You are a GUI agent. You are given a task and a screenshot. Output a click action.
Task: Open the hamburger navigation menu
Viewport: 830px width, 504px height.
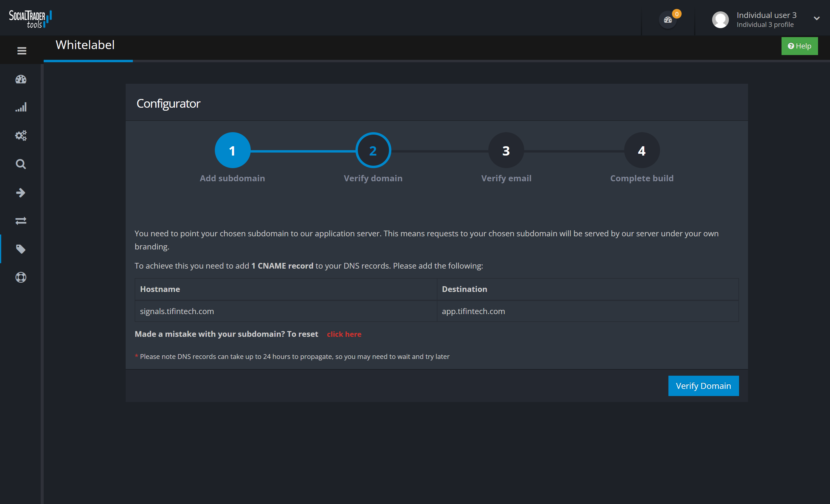21,50
